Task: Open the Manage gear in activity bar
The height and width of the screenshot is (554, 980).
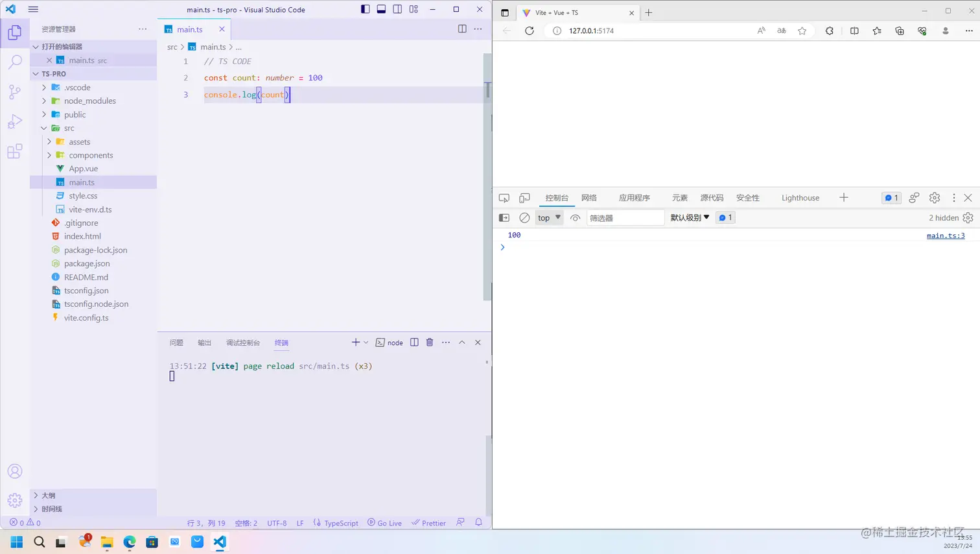Action: coord(14,500)
